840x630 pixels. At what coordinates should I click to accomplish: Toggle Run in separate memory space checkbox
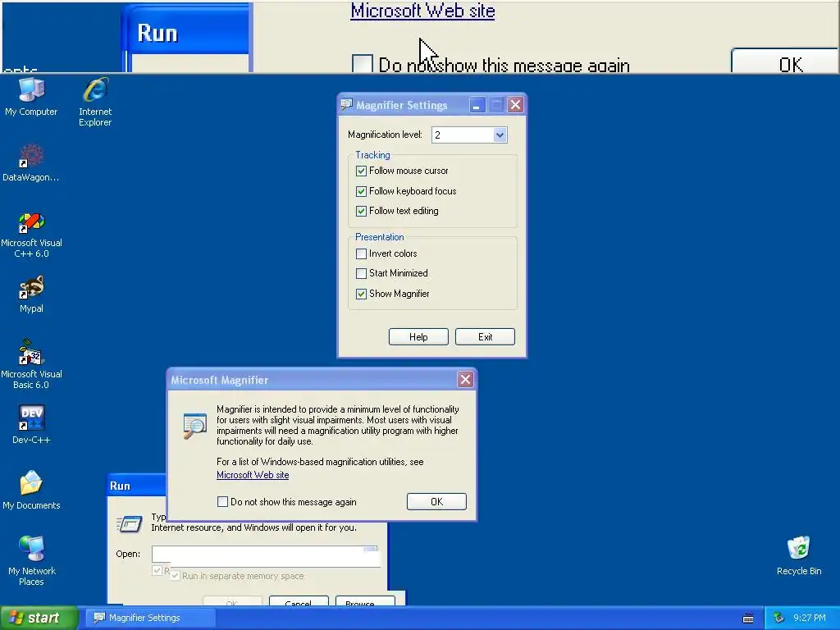coord(176,576)
